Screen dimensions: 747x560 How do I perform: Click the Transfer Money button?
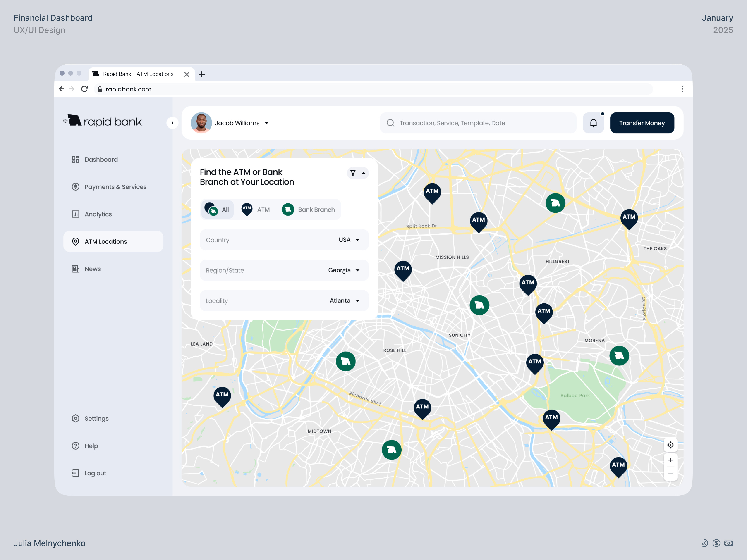click(642, 123)
